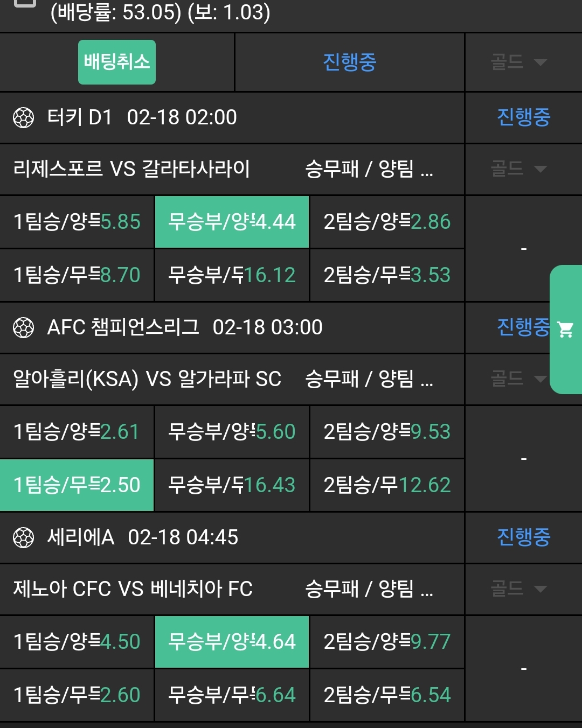Viewport: 582px width, 728px height.
Task: Select the 1팀승 5.85 odds option
Action: coord(77,222)
